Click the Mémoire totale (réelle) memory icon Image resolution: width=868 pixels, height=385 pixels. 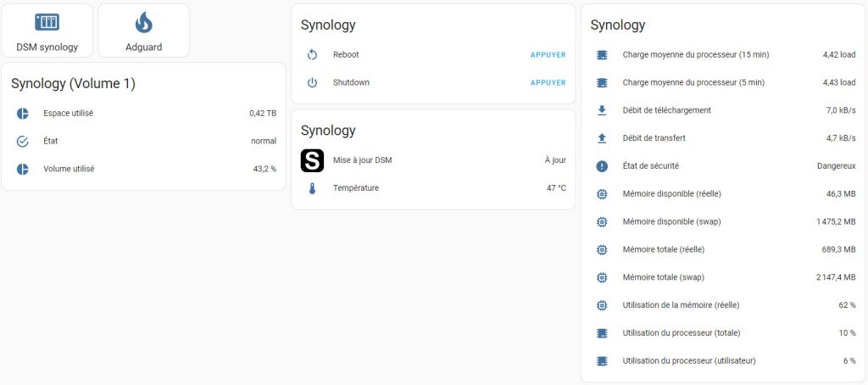(602, 249)
